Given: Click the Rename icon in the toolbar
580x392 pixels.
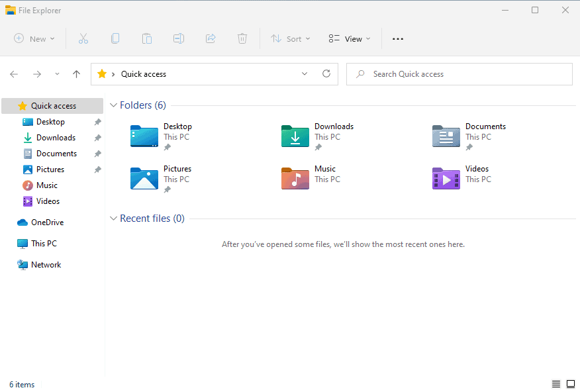Looking at the screenshot, I should [x=178, y=38].
